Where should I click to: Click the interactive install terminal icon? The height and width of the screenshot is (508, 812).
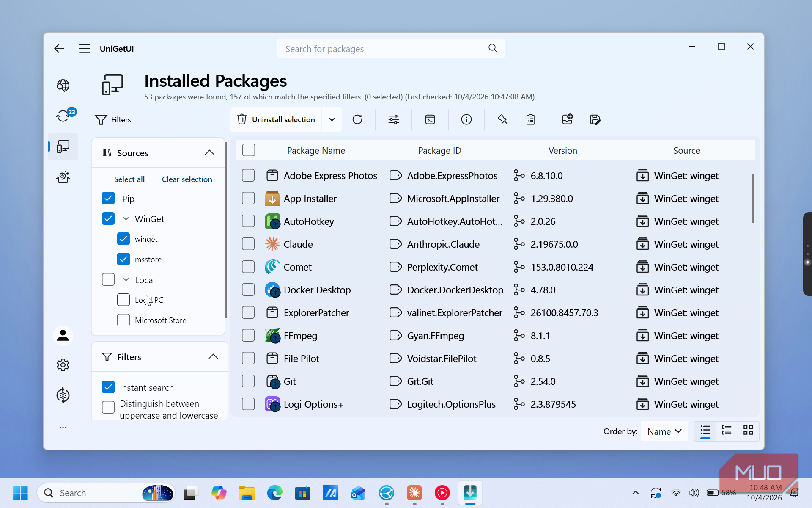click(x=430, y=119)
